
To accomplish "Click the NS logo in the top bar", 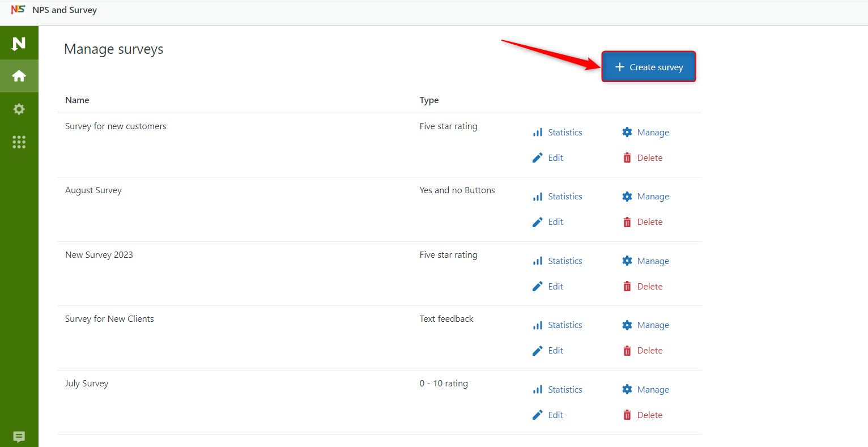I will click(19, 9).
